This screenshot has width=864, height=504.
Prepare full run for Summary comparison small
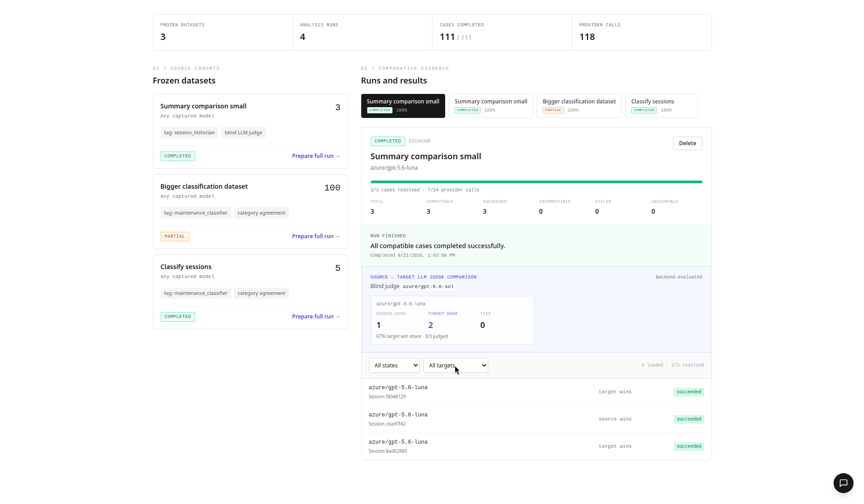point(316,156)
